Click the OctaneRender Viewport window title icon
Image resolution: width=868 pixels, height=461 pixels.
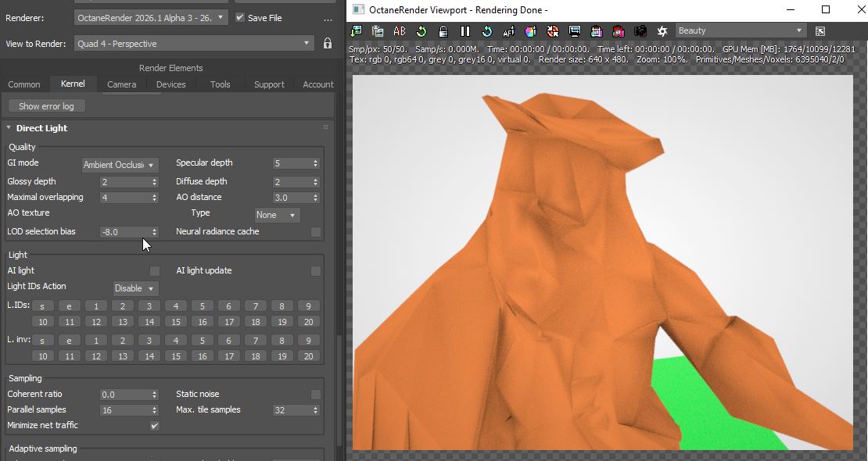(358, 9)
